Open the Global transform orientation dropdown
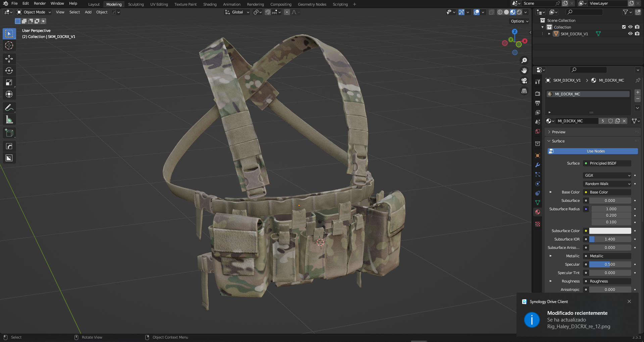The image size is (644, 342). [x=237, y=12]
